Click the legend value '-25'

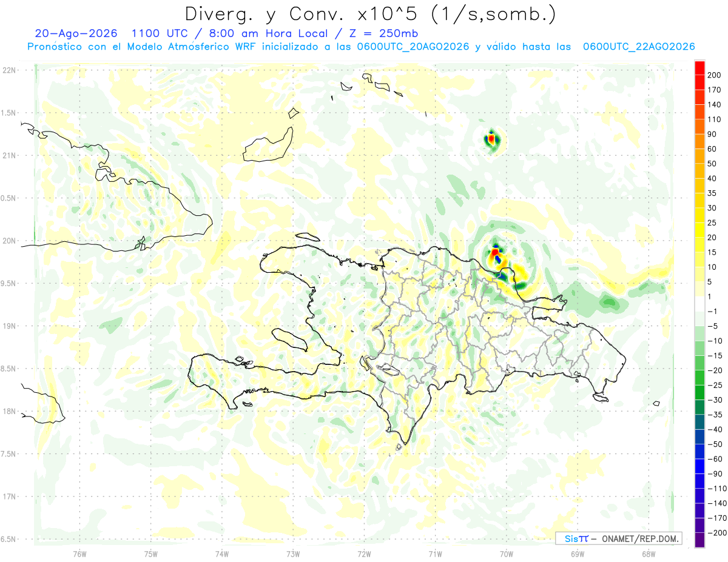click(x=715, y=385)
